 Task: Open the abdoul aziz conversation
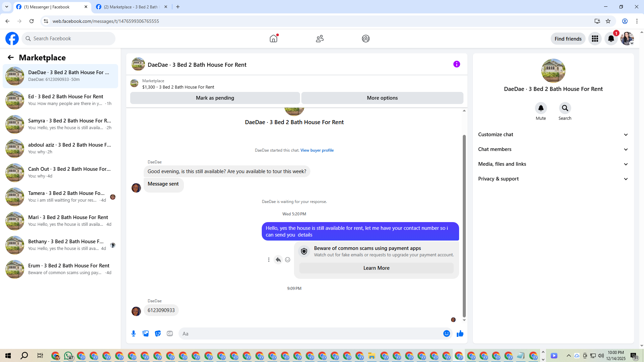coord(60,148)
